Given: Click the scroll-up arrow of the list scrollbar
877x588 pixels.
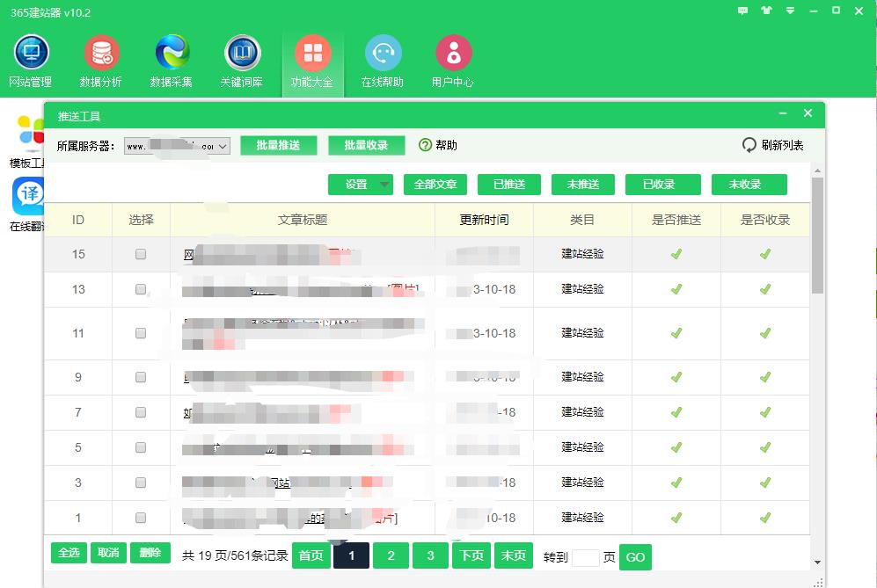Looking at the screenshot, I should click(817, 171).
